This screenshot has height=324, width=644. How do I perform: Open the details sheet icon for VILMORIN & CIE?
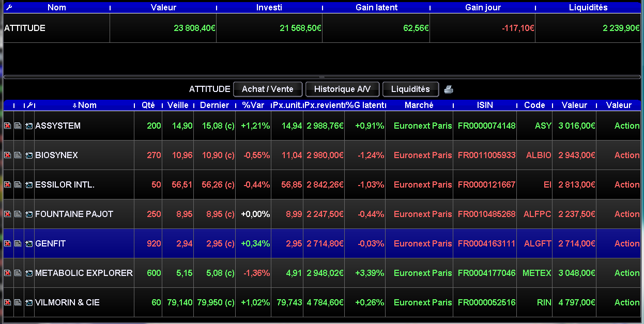pos(18,302)
